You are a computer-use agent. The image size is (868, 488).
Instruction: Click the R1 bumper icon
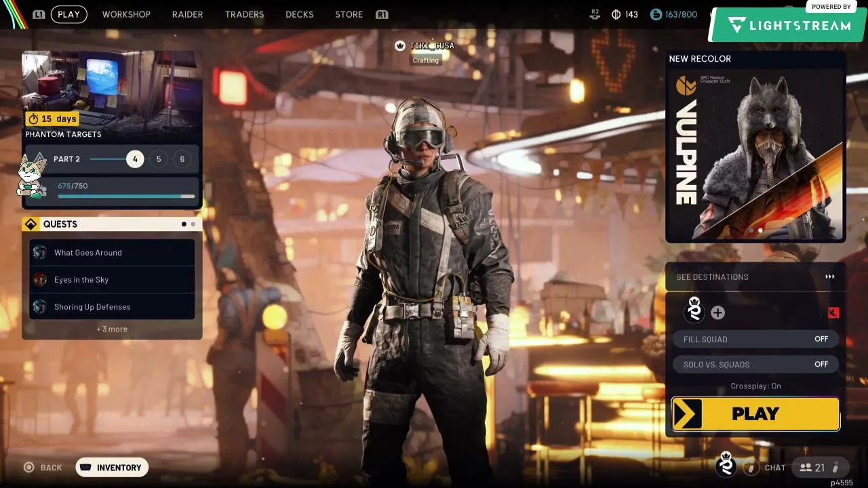tap(382, 14)
